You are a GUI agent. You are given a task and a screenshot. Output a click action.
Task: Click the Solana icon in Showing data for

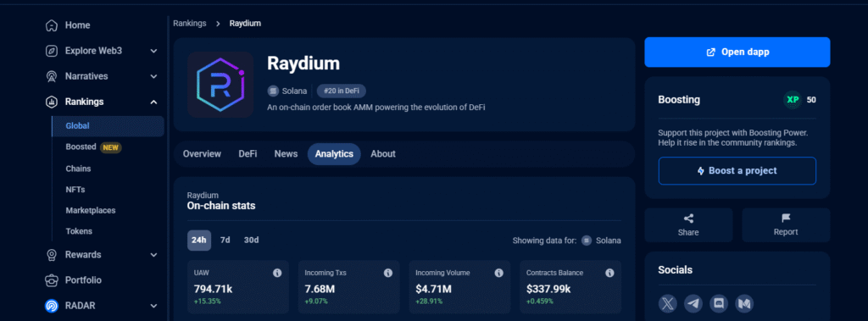[587, 241]
